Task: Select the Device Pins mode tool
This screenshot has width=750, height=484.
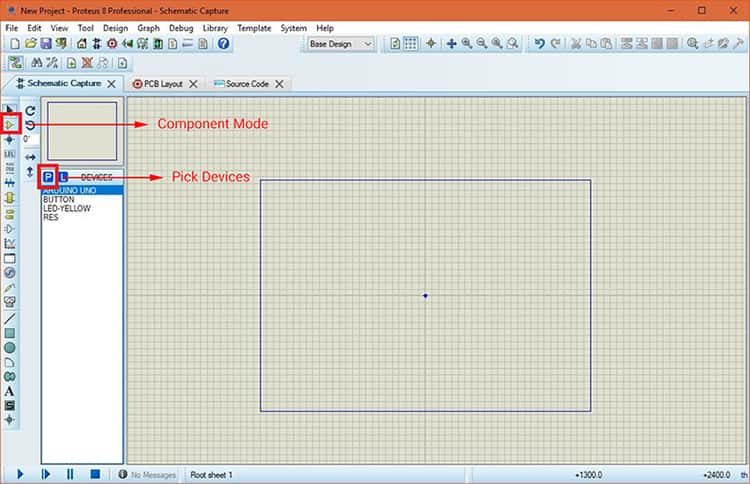Action: [x=9, y=229]
